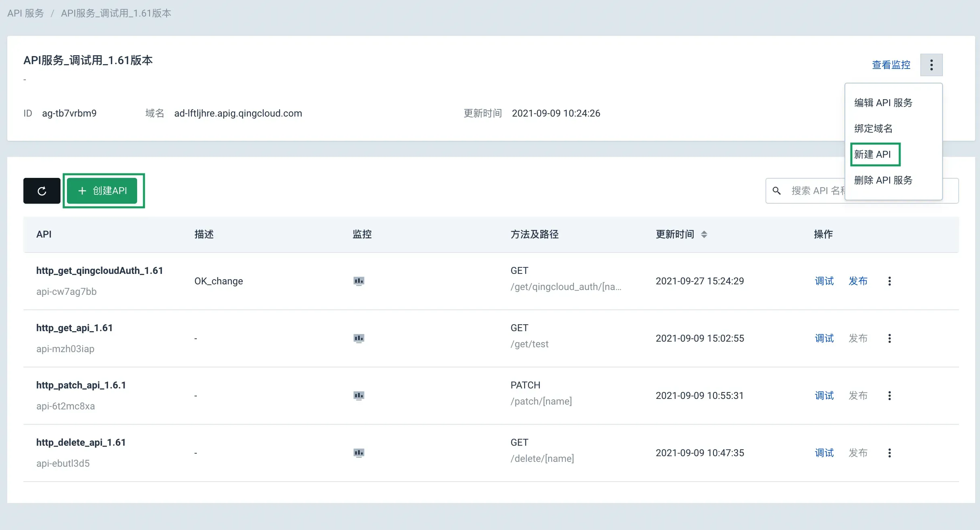Open more actions for http_get_qingcloudAuth_1.61 row

(889, 281)
